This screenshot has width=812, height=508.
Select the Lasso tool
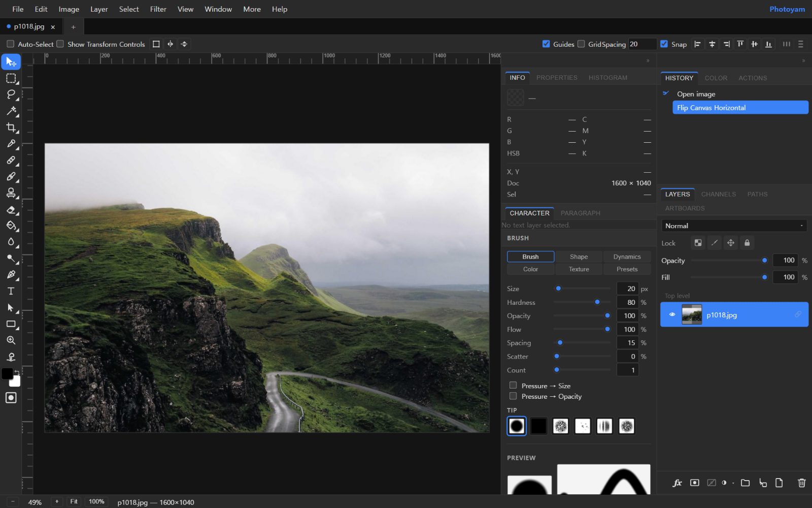point(11,94)
